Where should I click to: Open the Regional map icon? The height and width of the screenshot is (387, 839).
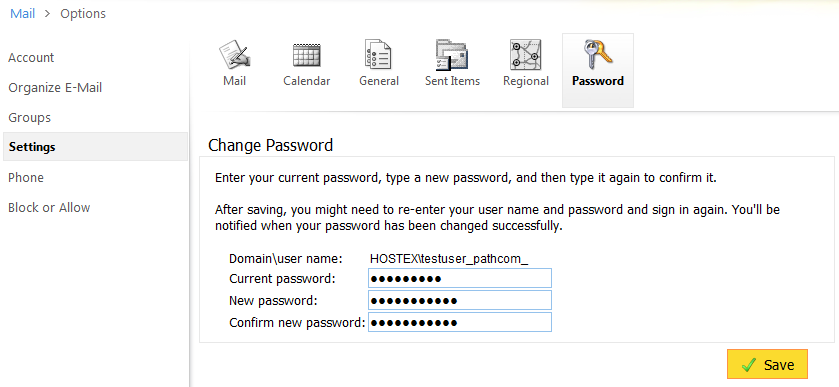point(525,54)
